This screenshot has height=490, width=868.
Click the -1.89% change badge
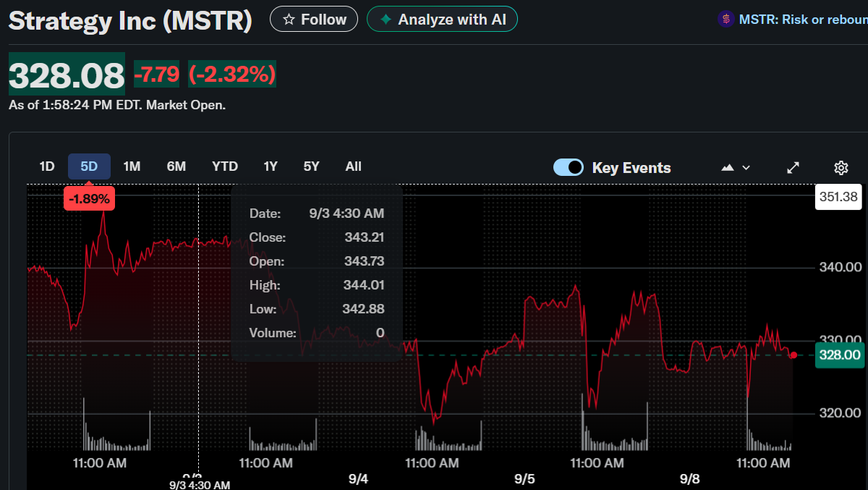click(90, 198)
